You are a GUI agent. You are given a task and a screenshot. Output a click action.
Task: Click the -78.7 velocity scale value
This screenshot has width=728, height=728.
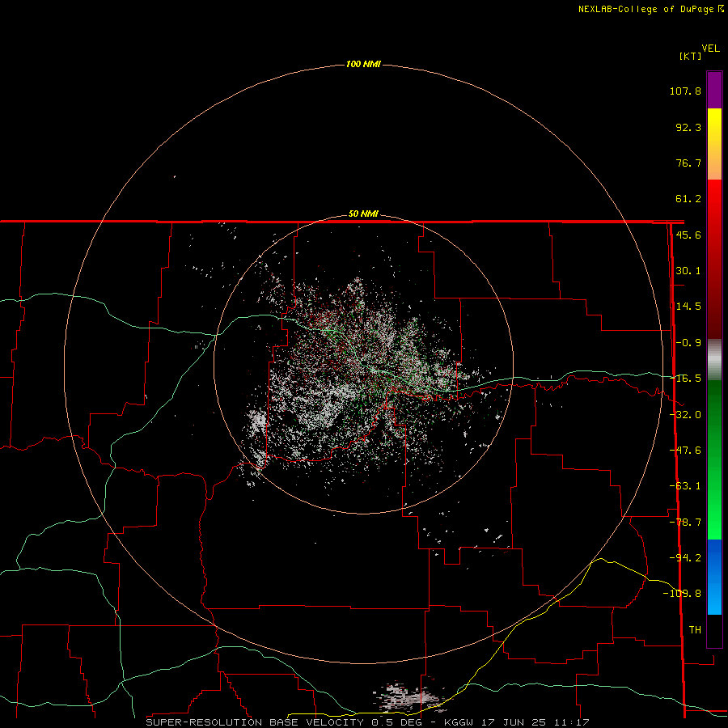[685, 523]
